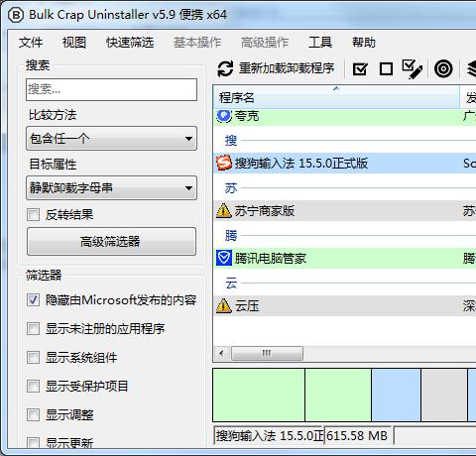Click the invert selection pencil-checkbox icon
This screenshot has width=476, height=456.
click(413, 69)
